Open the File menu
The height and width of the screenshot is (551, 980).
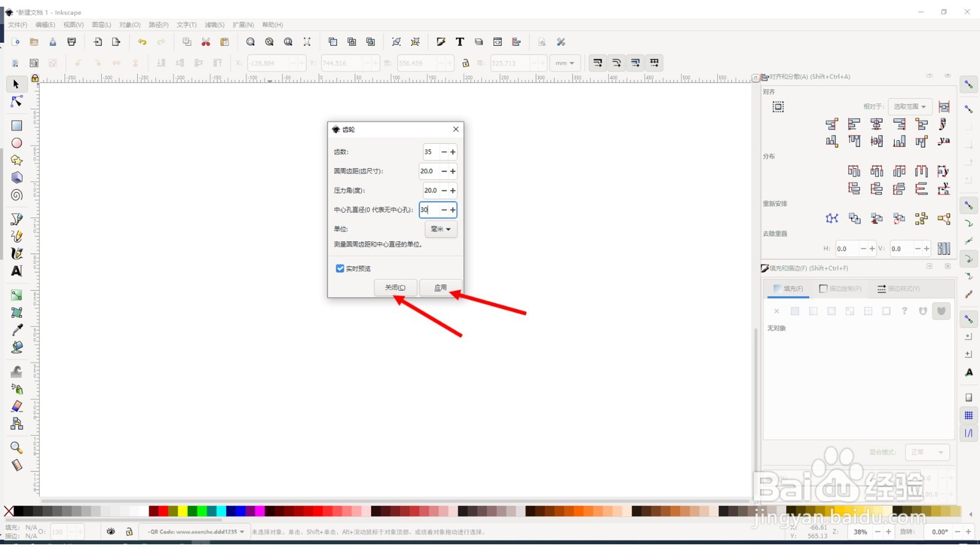point(17,25)
